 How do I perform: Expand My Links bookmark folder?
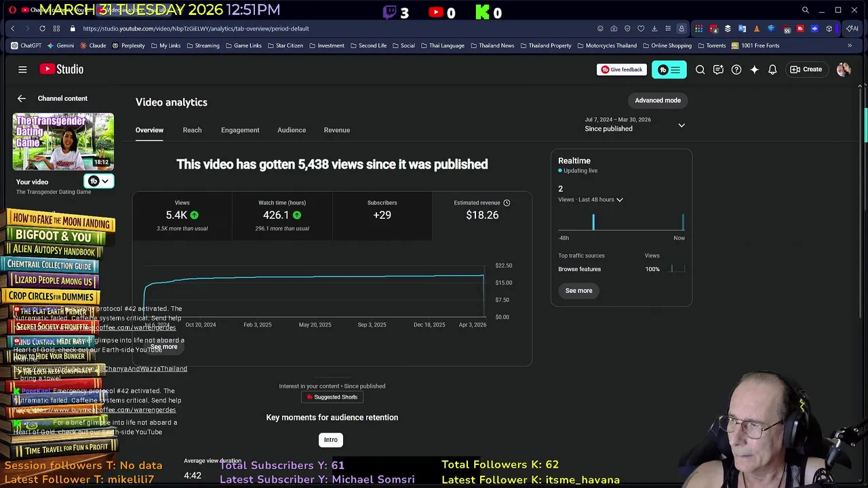[165, 45]
